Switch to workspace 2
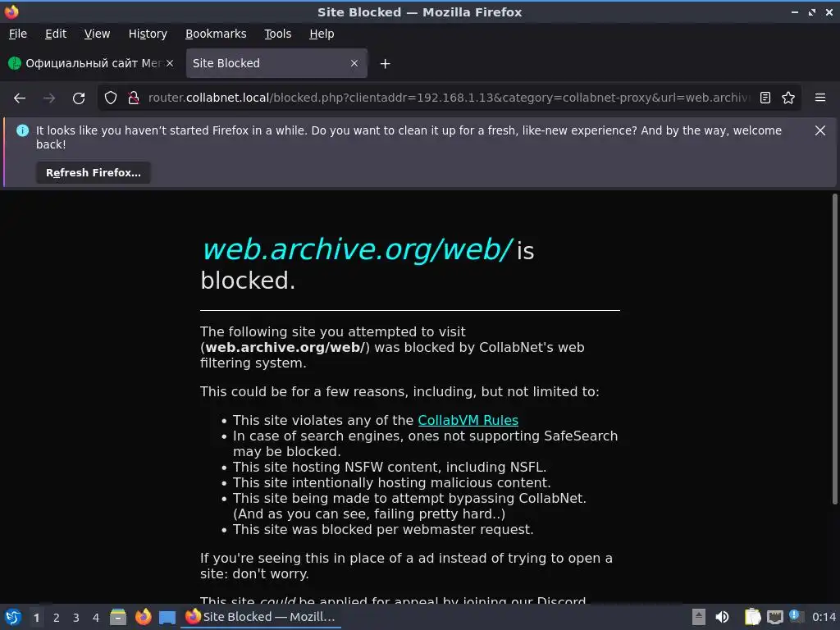Screen dimensions: 840x630 coord(57,618)
